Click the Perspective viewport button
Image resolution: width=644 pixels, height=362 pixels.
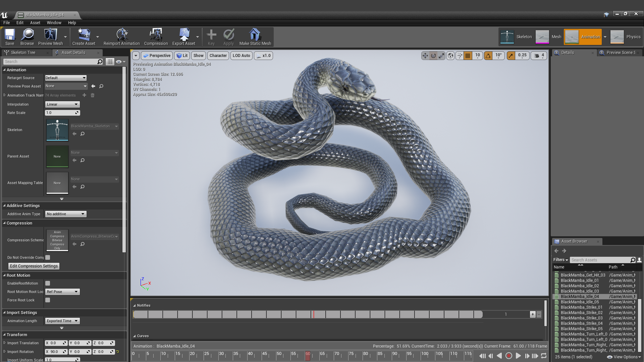(157, 56)
